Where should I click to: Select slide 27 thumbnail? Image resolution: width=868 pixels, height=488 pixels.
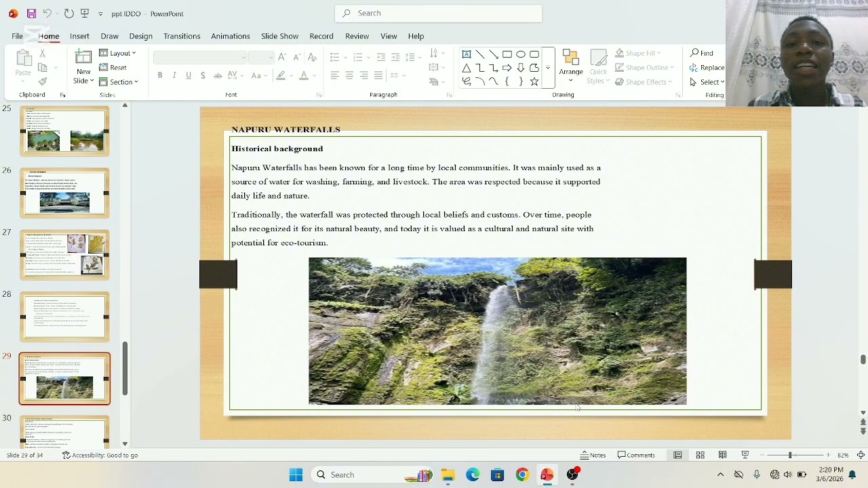pos(64,255)
